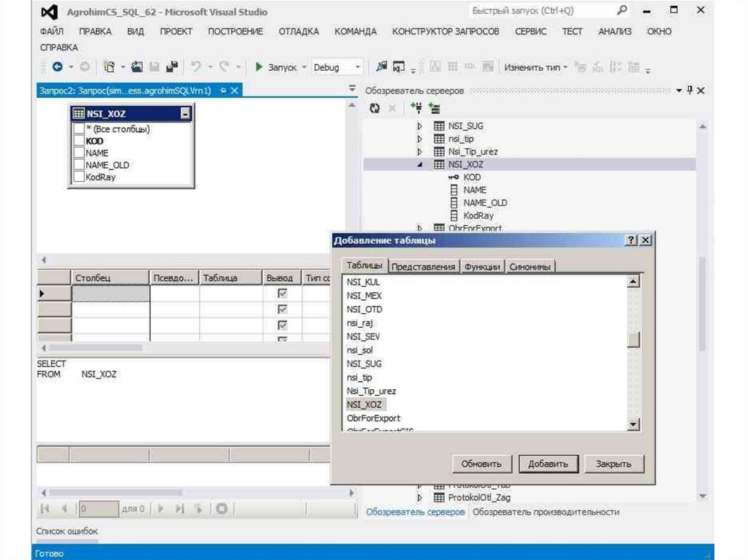The height and width of the screenshot is (560, 748).
Task: Click the Save All toolbar icon
Action: pos(172,67)
